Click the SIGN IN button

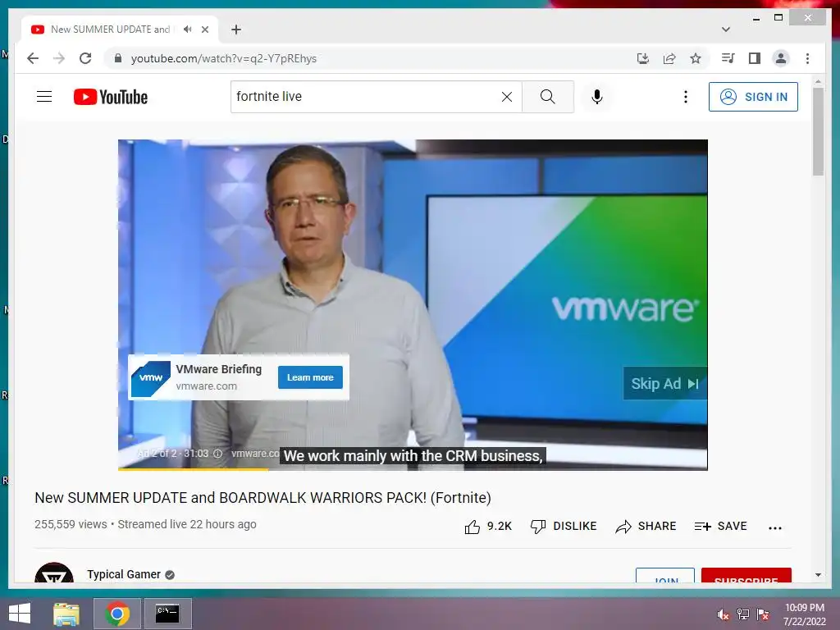coord(753,97)
